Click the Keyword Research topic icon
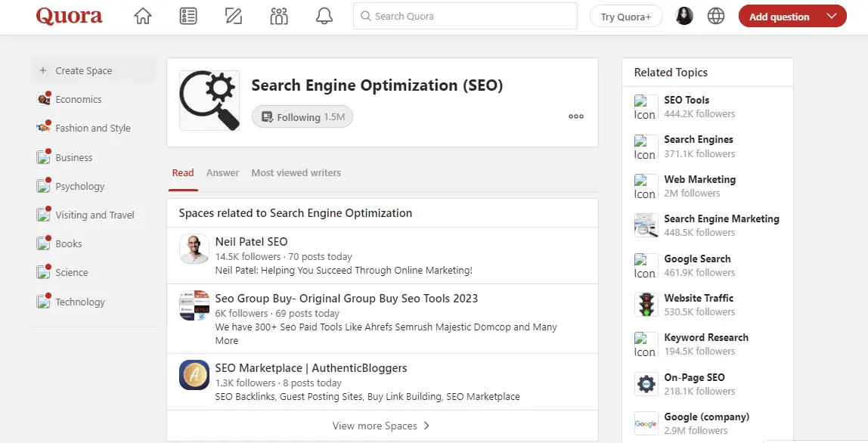868x443 pixels. (645, 344)
